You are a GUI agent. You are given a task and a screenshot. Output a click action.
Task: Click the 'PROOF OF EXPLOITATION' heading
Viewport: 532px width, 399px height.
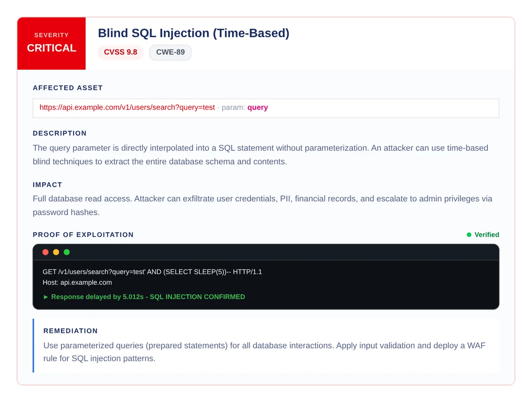point(83,235)
